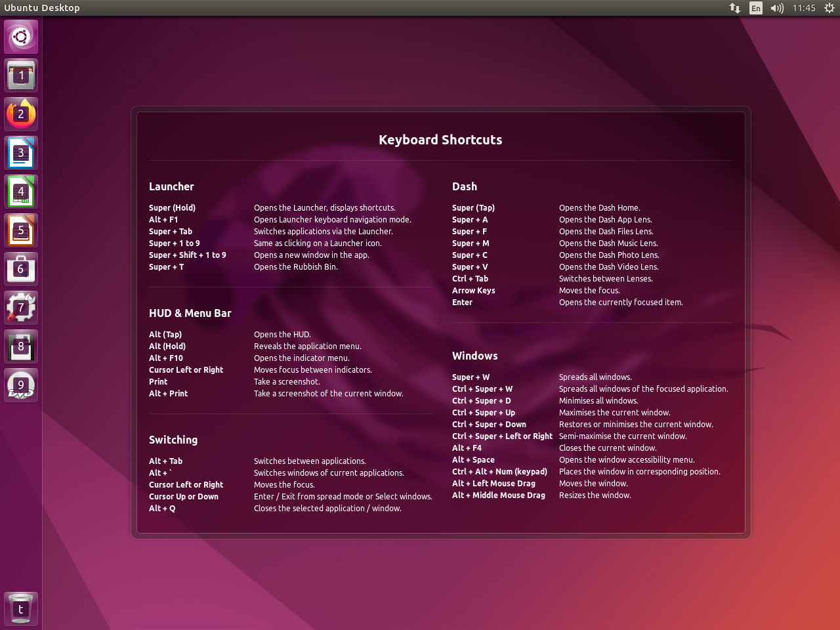
Task: Click the text Opens the Dash Music Lens.
Action: 608,243
